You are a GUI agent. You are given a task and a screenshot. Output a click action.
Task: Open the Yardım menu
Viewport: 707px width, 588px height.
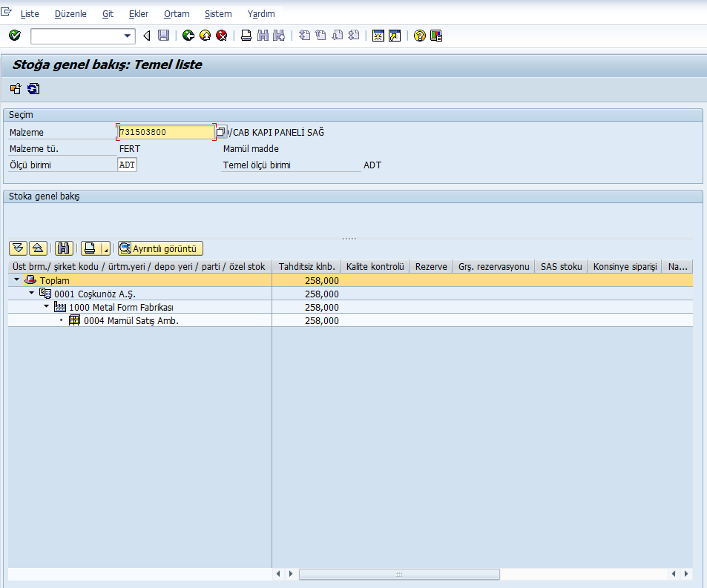(x=261, y=14)
